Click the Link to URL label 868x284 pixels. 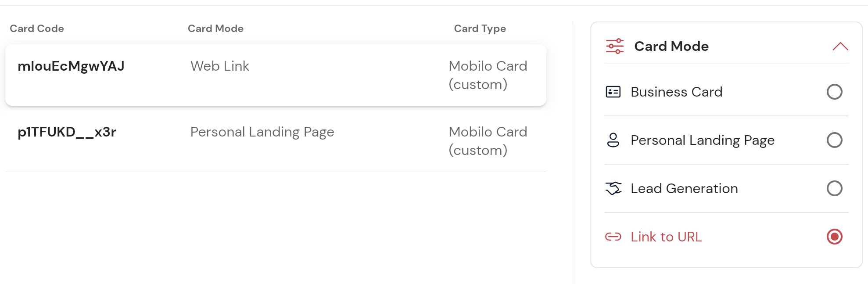(666, 237)
